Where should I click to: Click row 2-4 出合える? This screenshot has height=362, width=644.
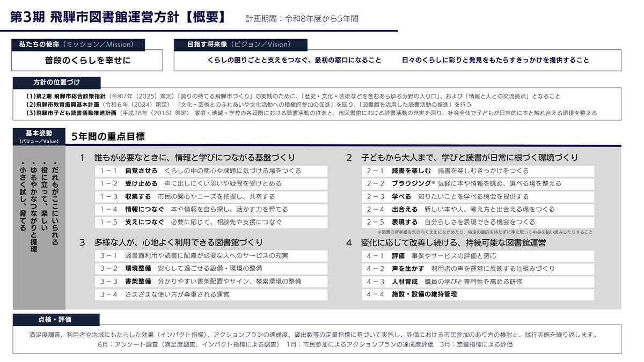(478, 209)
